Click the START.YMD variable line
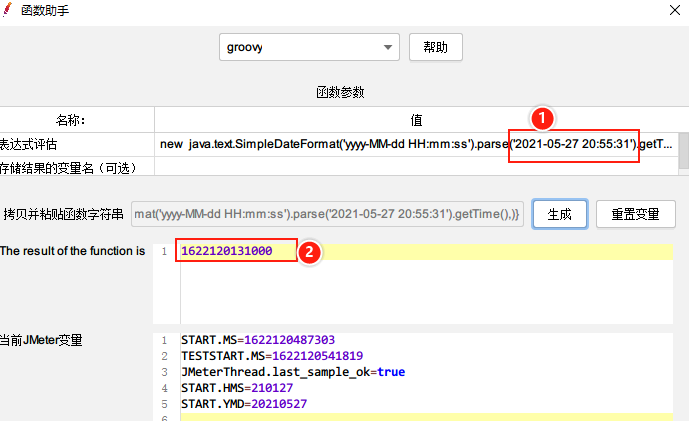 pyautogui.click(x=244, y=403)
